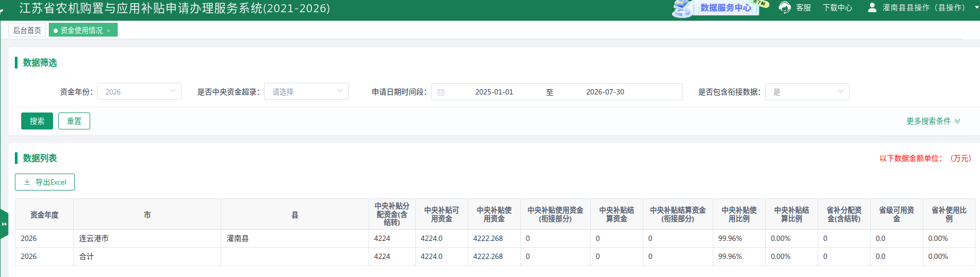Click the end date 2026-07-30 field
Image resolution: width=980 pixels, height=277 pixels.
point(605,92)
